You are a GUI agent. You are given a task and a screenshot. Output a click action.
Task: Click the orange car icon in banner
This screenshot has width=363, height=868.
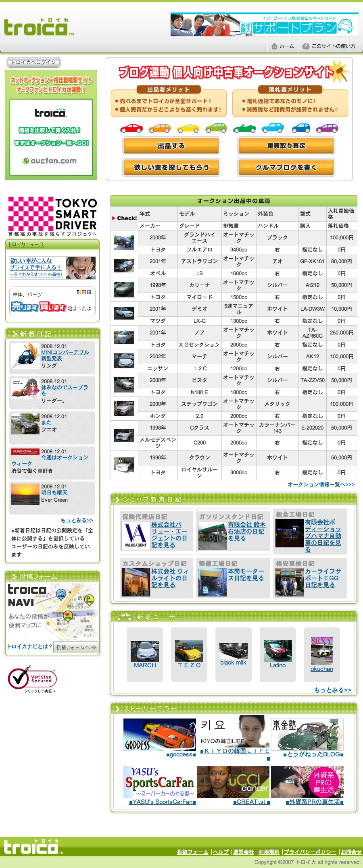click(160, 128)
